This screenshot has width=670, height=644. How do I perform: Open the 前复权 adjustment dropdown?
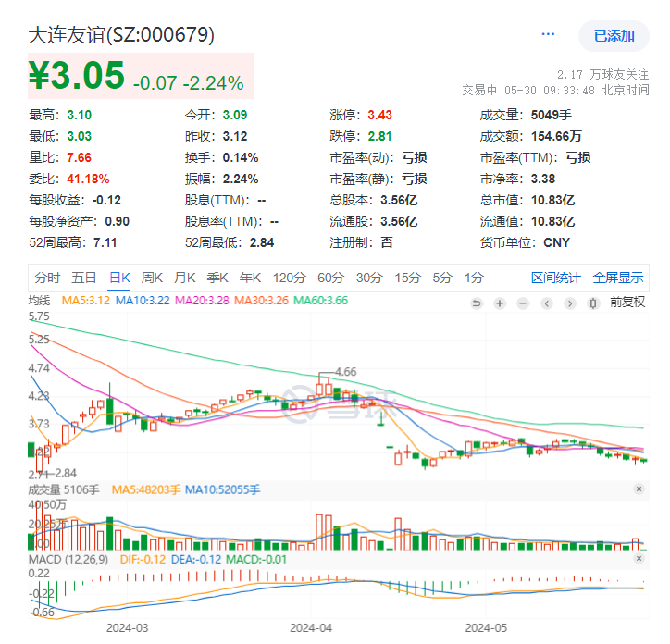[x=627, y=303]
